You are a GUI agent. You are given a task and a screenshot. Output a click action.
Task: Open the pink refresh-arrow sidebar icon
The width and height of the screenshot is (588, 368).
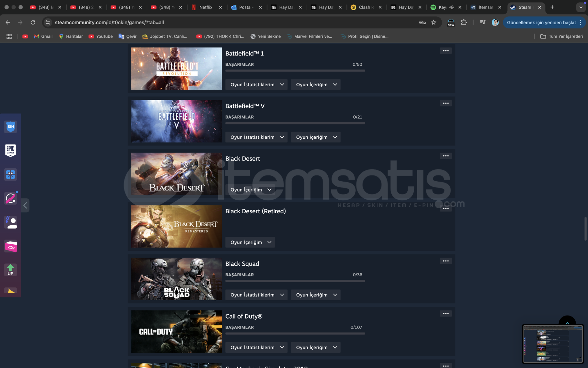tap(11, 198)
